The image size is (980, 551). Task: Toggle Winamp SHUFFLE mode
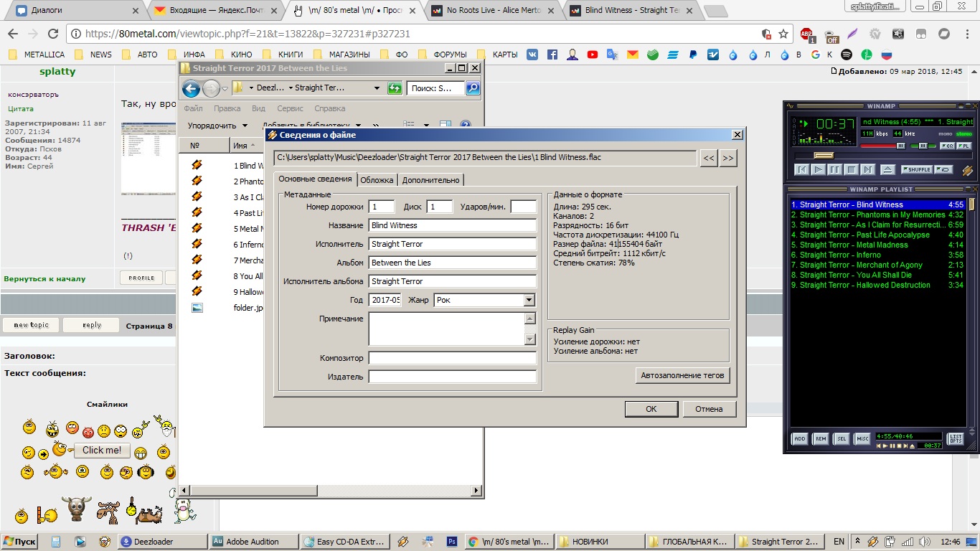[916, 169]
